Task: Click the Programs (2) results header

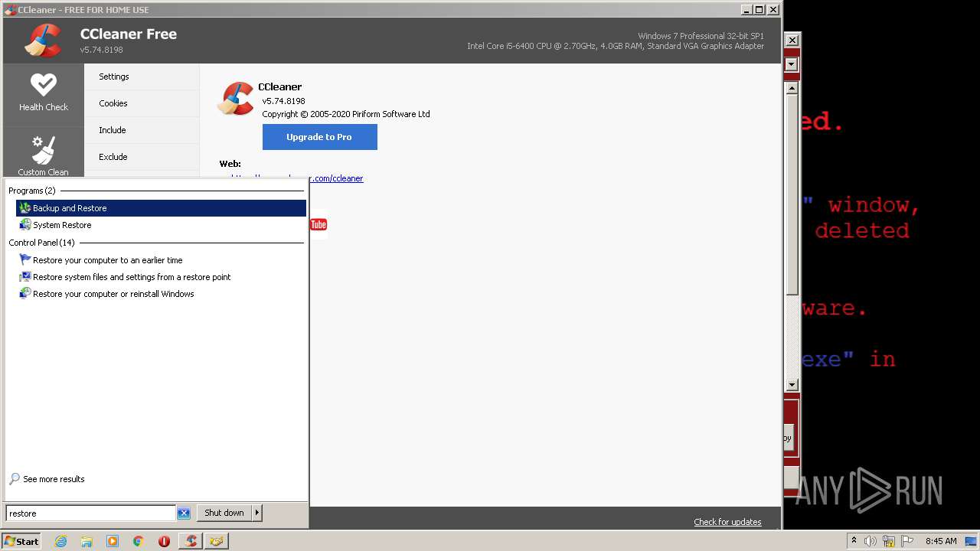Action: [32, 191]
